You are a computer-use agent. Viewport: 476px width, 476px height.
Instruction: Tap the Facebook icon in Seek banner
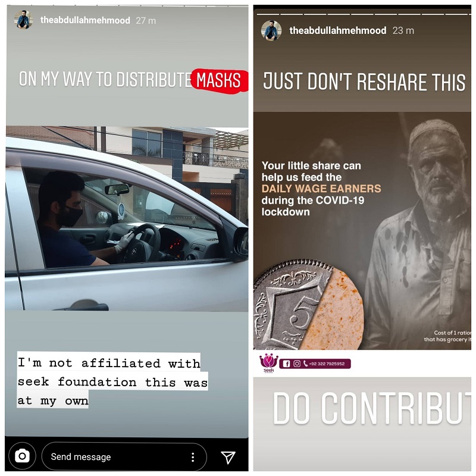286,364
